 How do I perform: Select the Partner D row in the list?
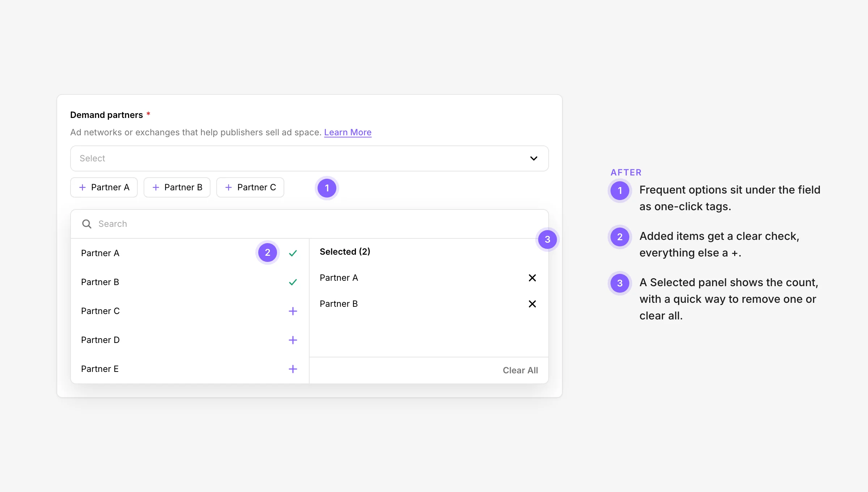[x=190, y=340]
